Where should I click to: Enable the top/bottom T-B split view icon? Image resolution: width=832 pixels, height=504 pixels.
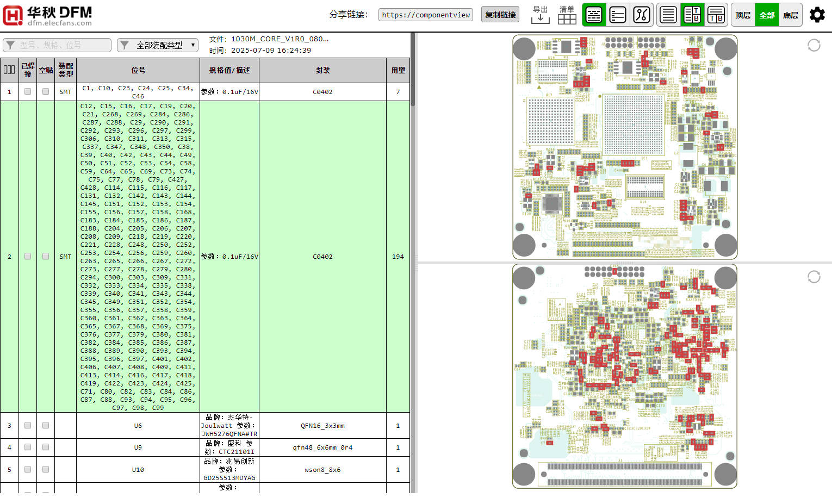coord(692,15)
